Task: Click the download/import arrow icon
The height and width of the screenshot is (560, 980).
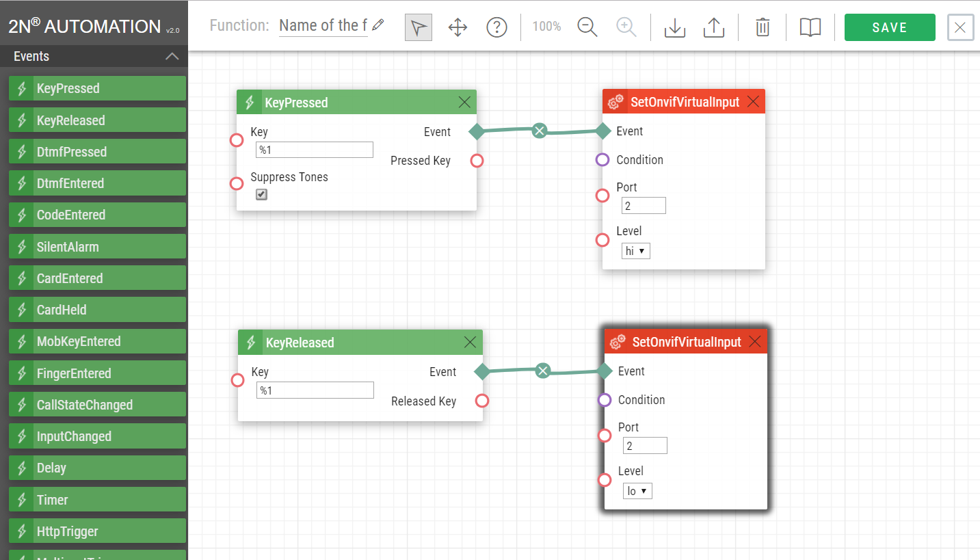Action: click(x=675, y=27)
